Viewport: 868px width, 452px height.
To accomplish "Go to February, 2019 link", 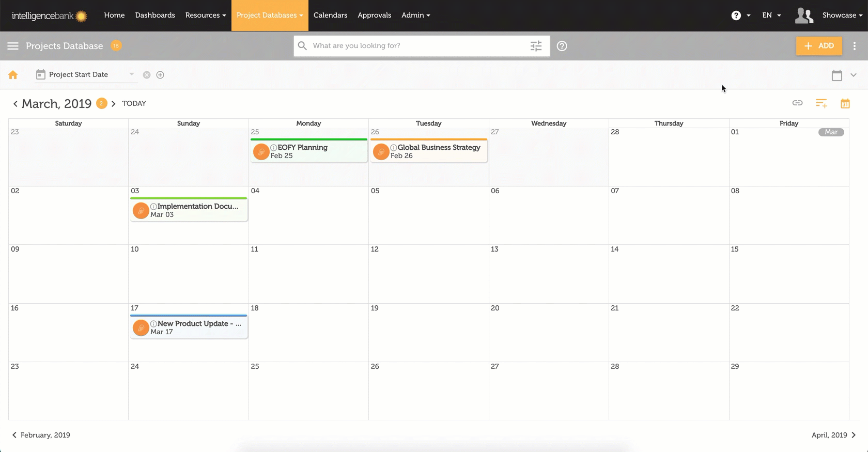I will click(x=41, y=435).
